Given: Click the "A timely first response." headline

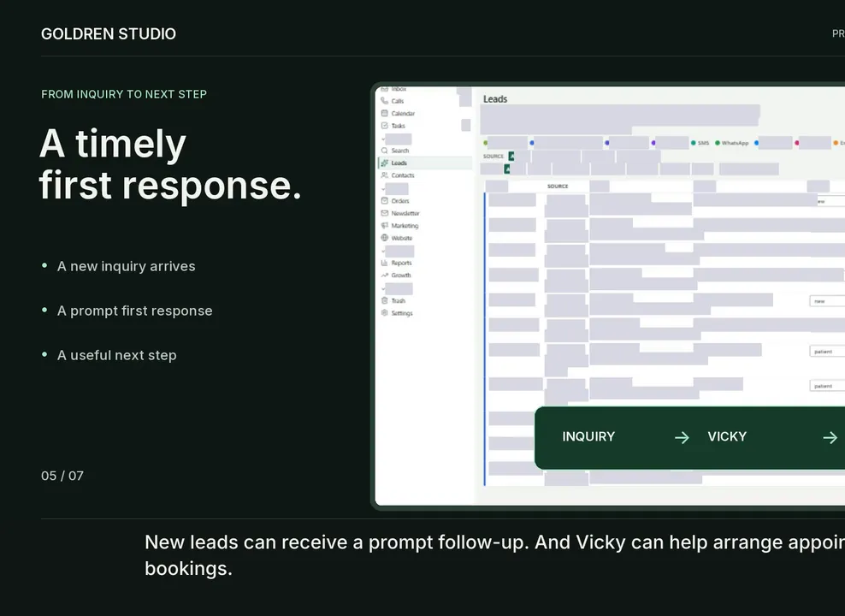Looking at the screenshot, I should point(170,164).
